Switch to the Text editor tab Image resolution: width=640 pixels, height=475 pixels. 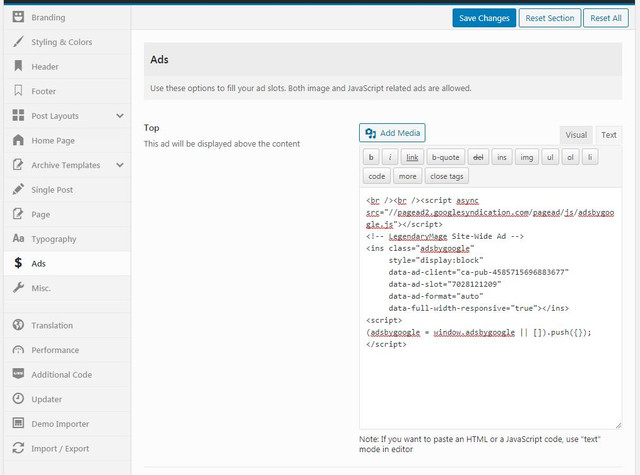(609, 135)
